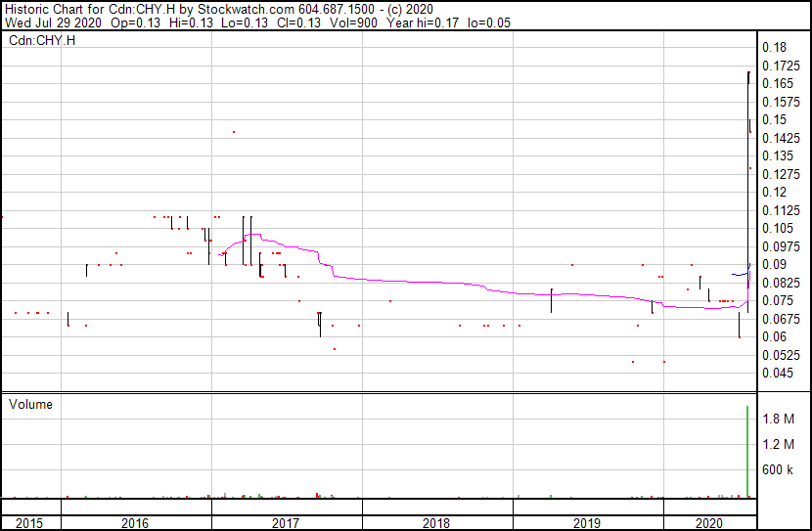The width and height of the screenshot is (812, 531).
Task: Click the 'Year hi=0.17' value
Action: click(422, 22)
